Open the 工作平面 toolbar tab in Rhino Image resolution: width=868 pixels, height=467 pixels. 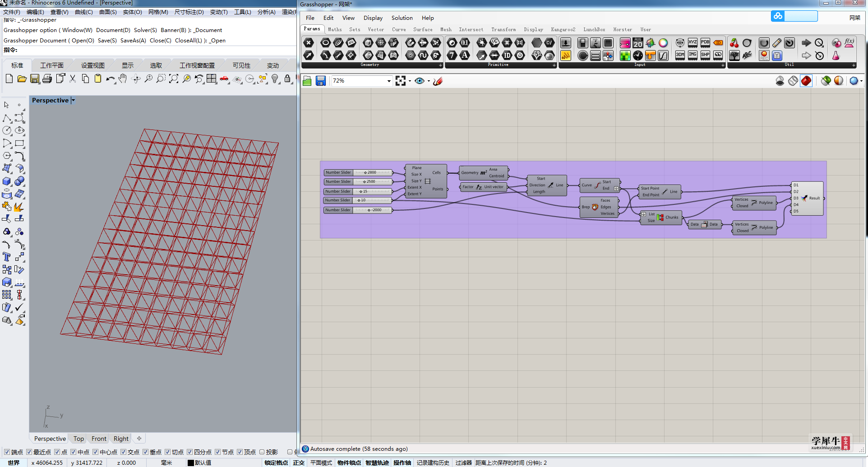point(52,65)
